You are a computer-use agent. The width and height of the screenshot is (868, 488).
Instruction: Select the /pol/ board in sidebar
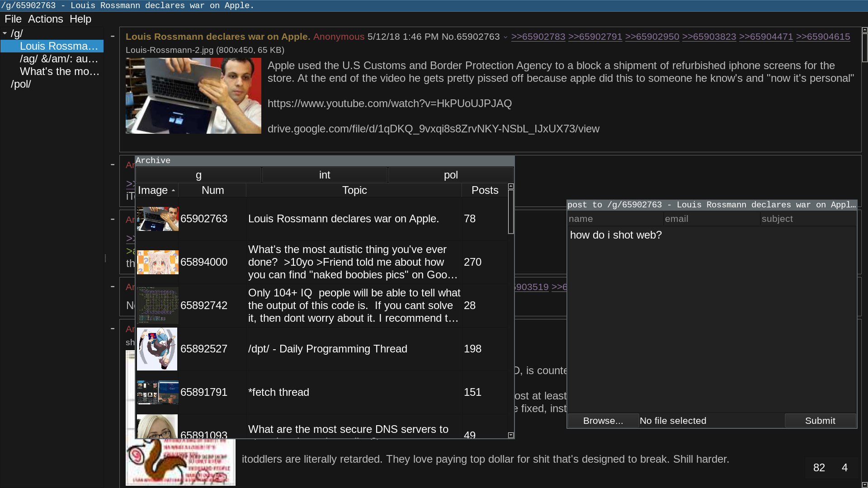click(x=21, y=84)
